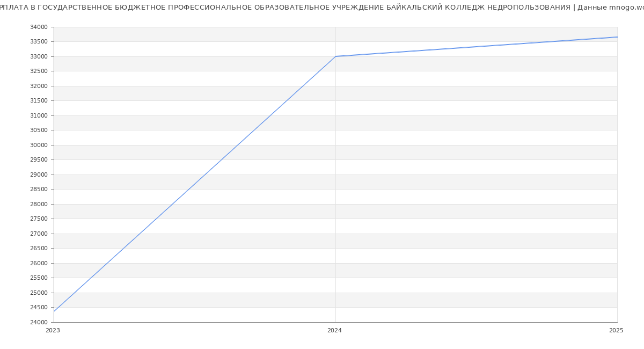Click the 26000 y-axis label
Image resolution: width=644 pixels, height=349 pixels.
tap(40, 263)
